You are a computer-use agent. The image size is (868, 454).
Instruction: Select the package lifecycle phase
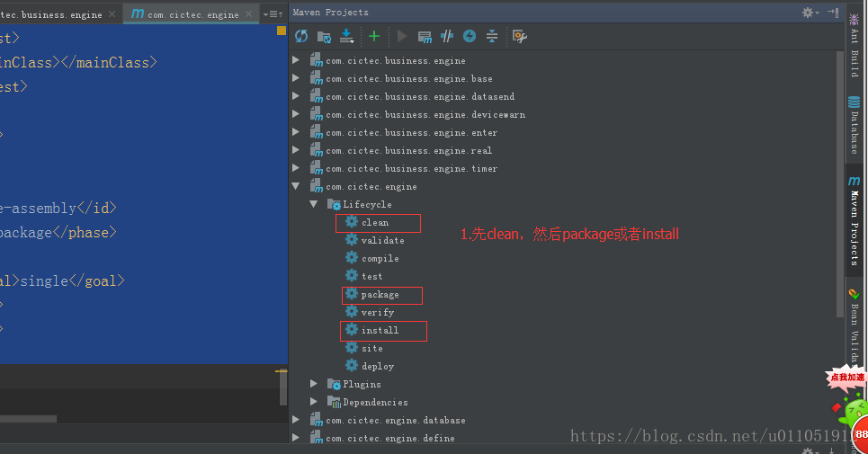[x=380, y=295]
